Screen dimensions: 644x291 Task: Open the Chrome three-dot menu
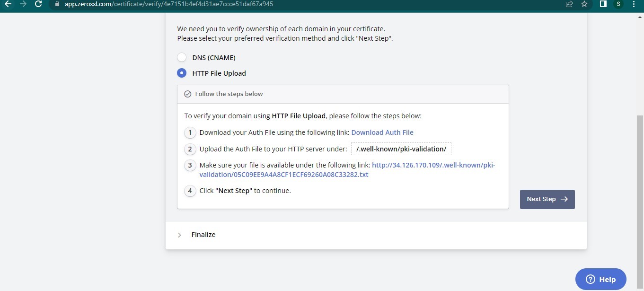(x=634, y=4)
